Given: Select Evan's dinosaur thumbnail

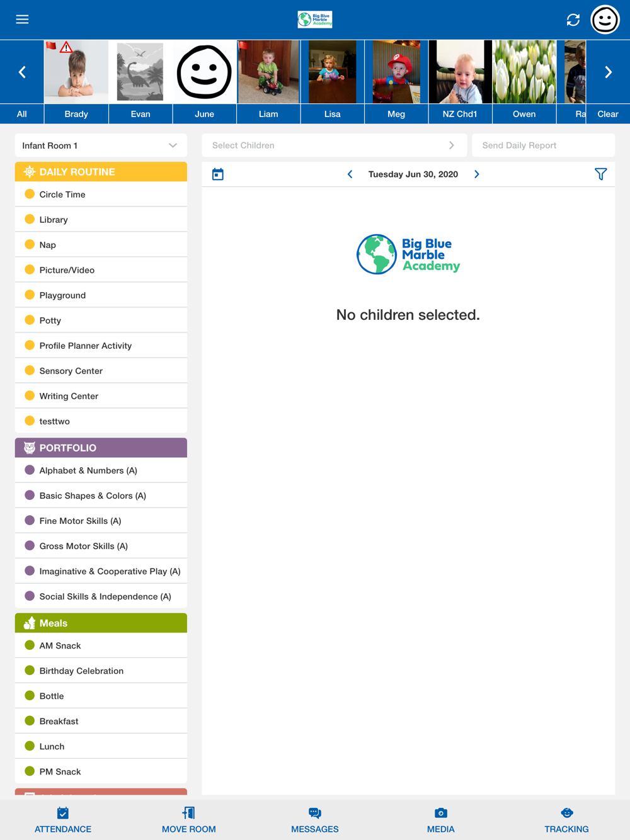Looking at the screenshot, I should pyautogui.click(x=140, y=72).
